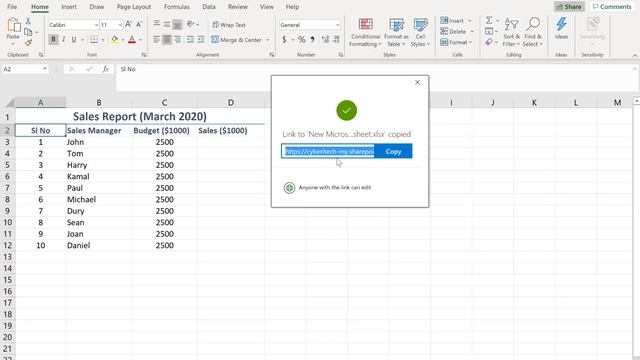The image size is (640, 360).
Task: Toggle Bold formatting
Action: tap(53, 40)
